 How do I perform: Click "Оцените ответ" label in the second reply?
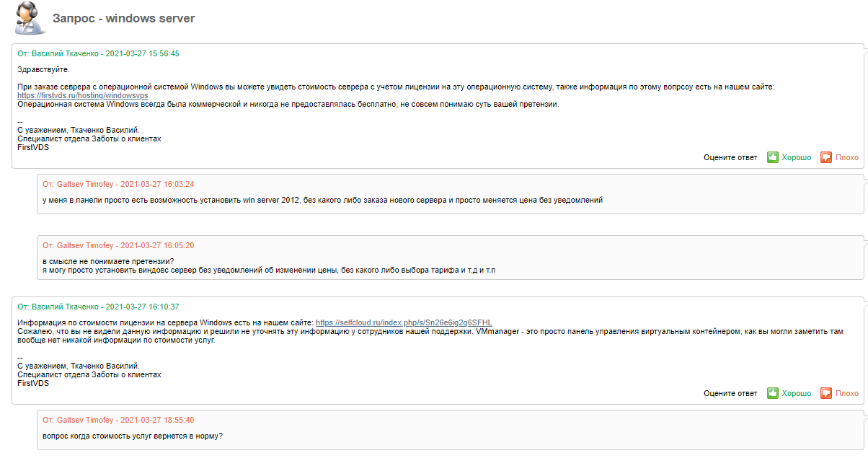tap(730, 393)
